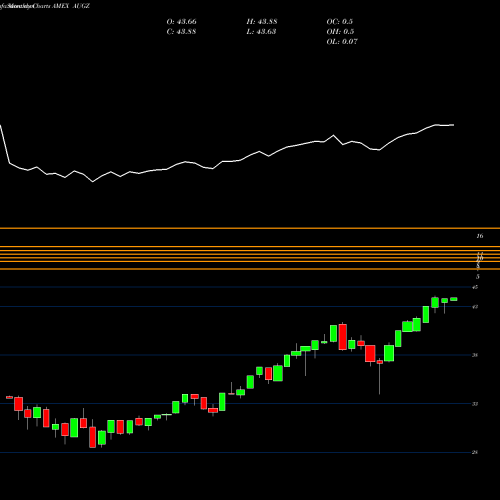Click the 33 price axis label

tap(475, 404)
